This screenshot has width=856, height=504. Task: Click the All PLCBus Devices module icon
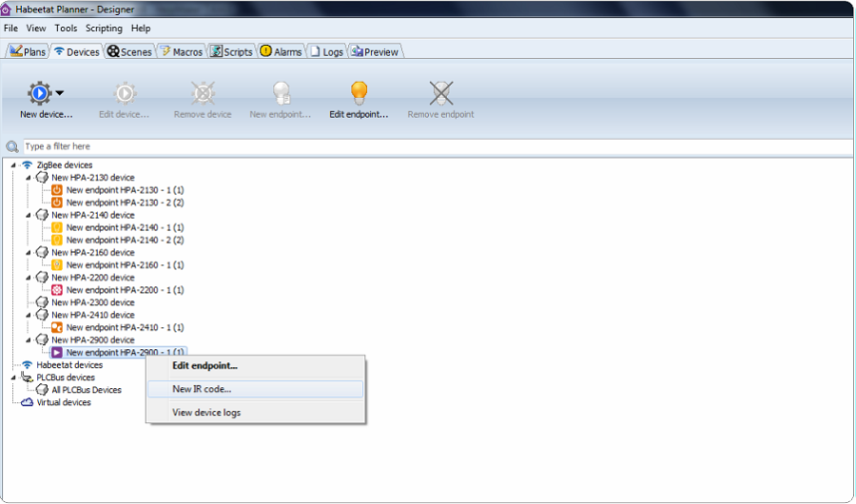click(42, 390)
